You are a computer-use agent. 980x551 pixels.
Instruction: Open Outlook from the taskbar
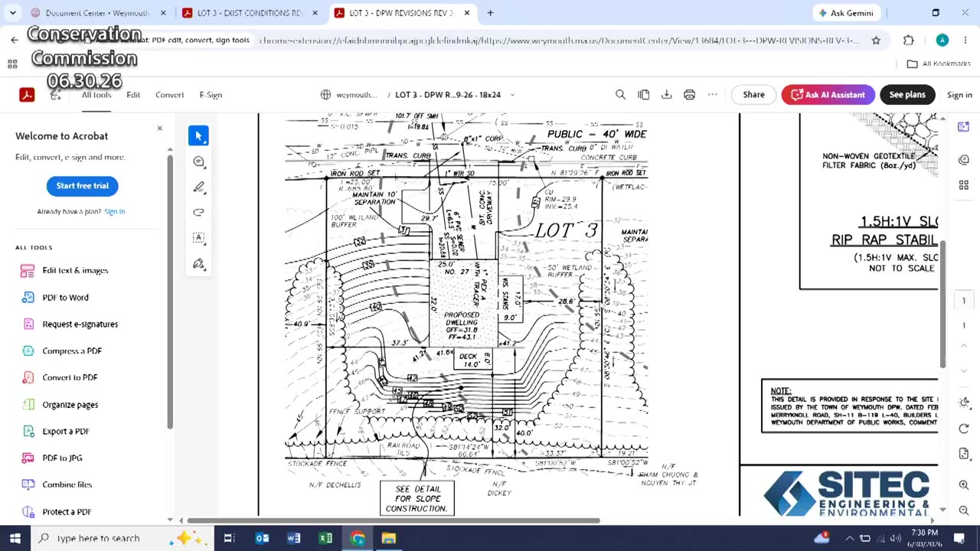point(262,538)
